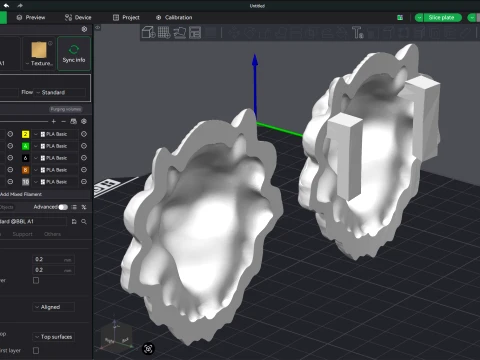
Task: Click the lower 0.2 mm input field
Action: pos(54,270)
